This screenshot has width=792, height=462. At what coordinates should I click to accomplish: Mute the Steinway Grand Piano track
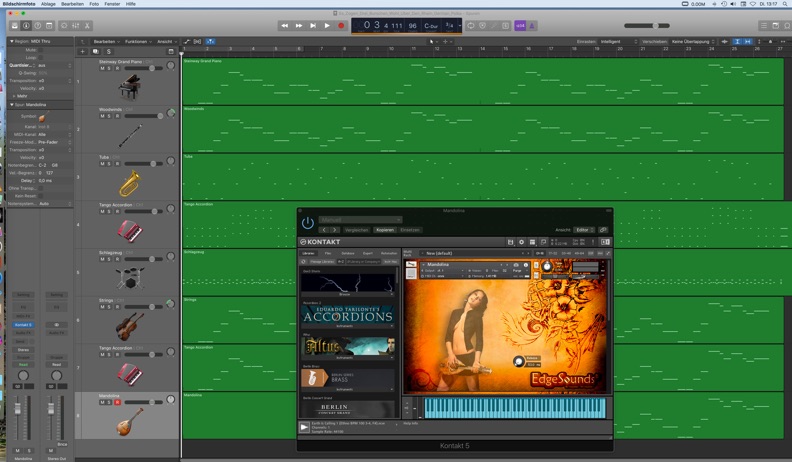pyautogui.click(x=103, y=68)
